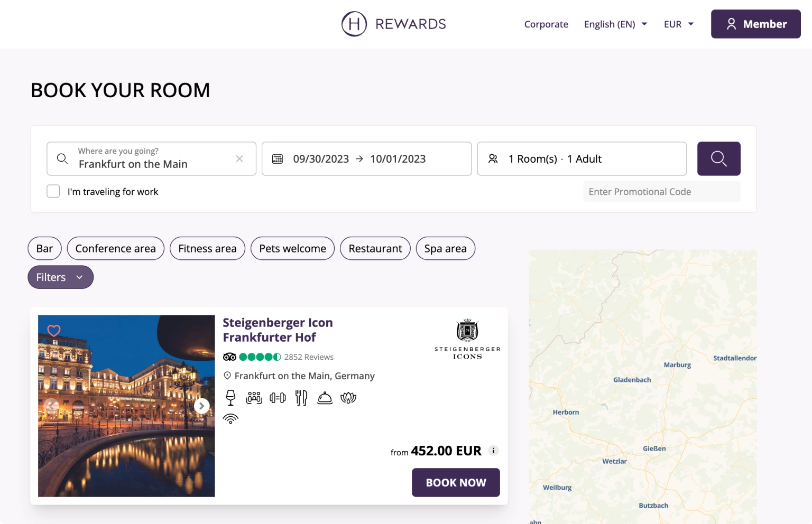Toggle the Conference area filter chip
812x524 pixels.
point(116,248)
